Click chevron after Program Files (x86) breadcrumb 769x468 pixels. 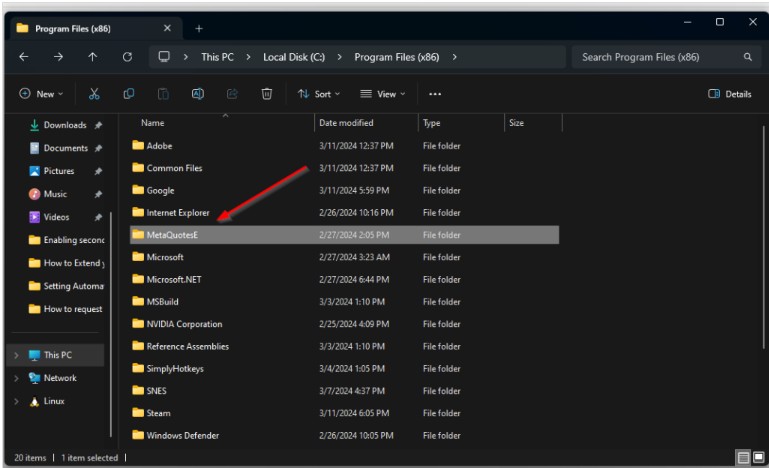(455, 57)
